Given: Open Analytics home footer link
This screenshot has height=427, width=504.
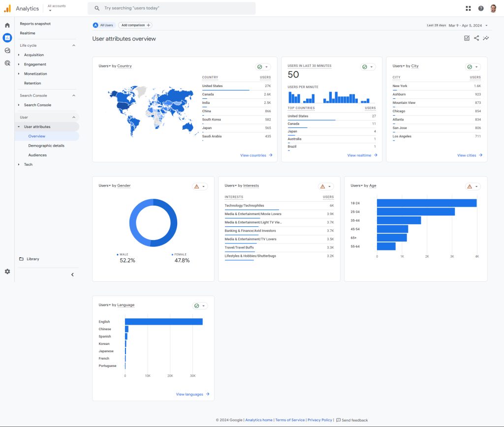Looking at the screenshot, I should pyautogui.click(x=259, y=420).
